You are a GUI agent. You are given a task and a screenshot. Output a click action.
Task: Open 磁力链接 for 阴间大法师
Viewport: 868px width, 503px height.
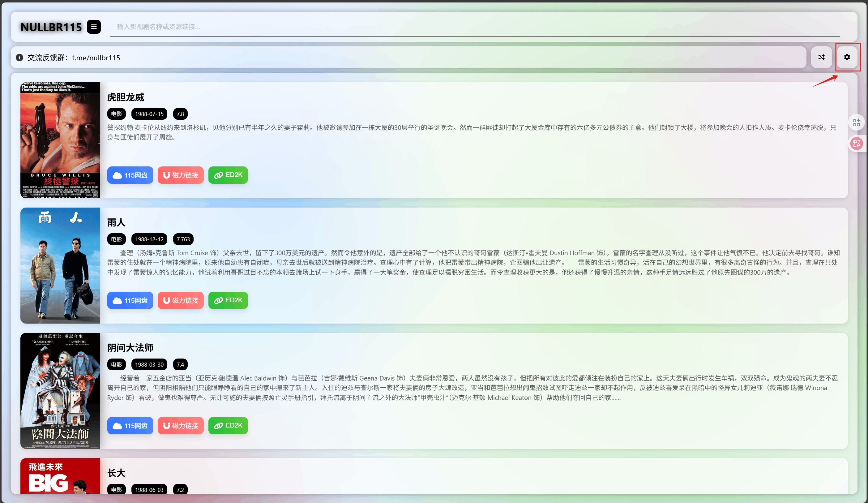coord(181,425)
